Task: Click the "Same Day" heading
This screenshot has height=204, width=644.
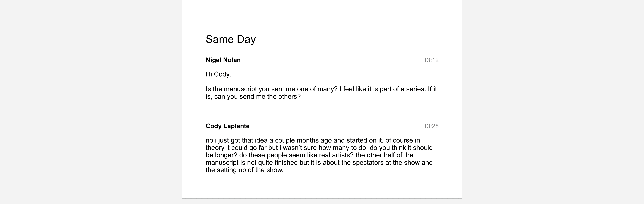Action: (x=230, y=39)
